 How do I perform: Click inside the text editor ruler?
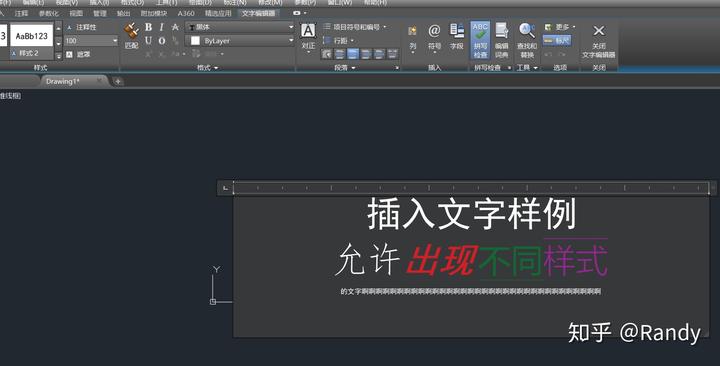[x=471, y=188]
